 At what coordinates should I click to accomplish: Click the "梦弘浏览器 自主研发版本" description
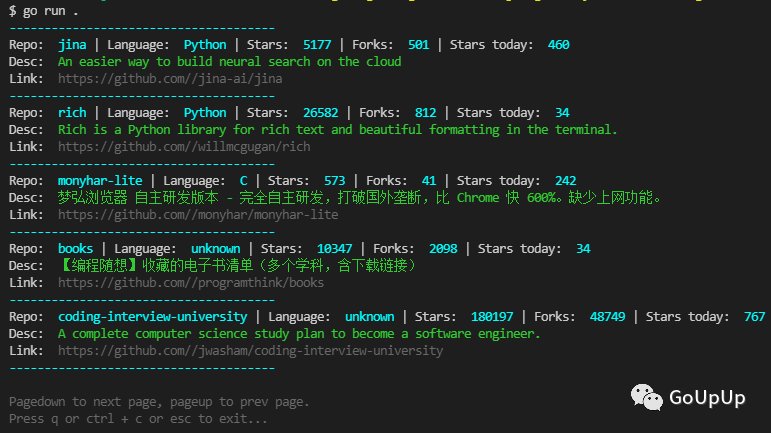360,198
